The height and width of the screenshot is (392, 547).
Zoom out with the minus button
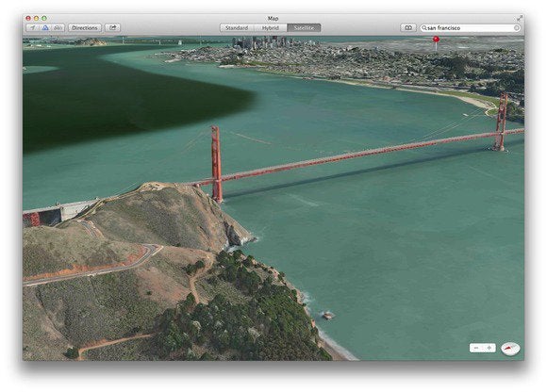476,348
